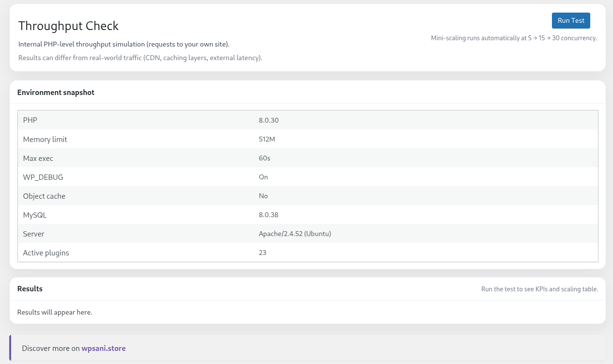Click the Results section heading
This screenshot has height=364, width=613.
pyautogui.click(x=30, y=289)
